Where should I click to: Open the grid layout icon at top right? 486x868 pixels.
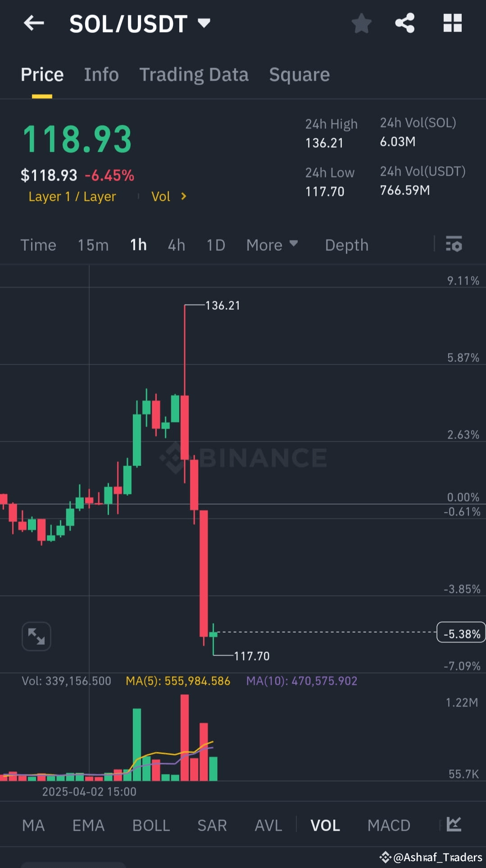pos(453,23)
